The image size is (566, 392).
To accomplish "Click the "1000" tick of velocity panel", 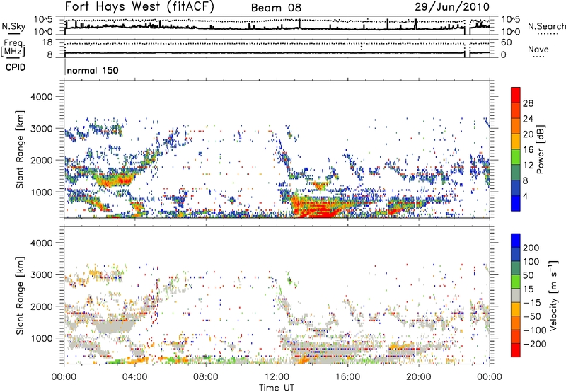I will coord(41,339).
